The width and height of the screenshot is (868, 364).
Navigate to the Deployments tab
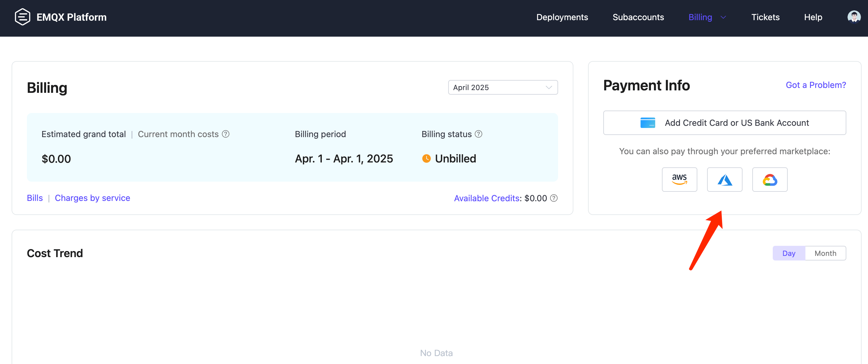tap(562, 17)
